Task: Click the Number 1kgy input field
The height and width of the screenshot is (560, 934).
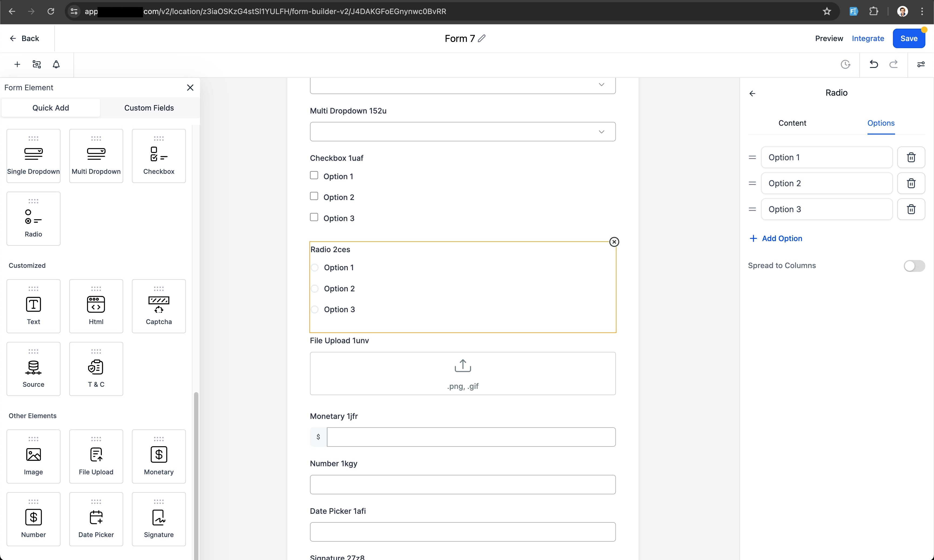Action: tap(462, 485)
